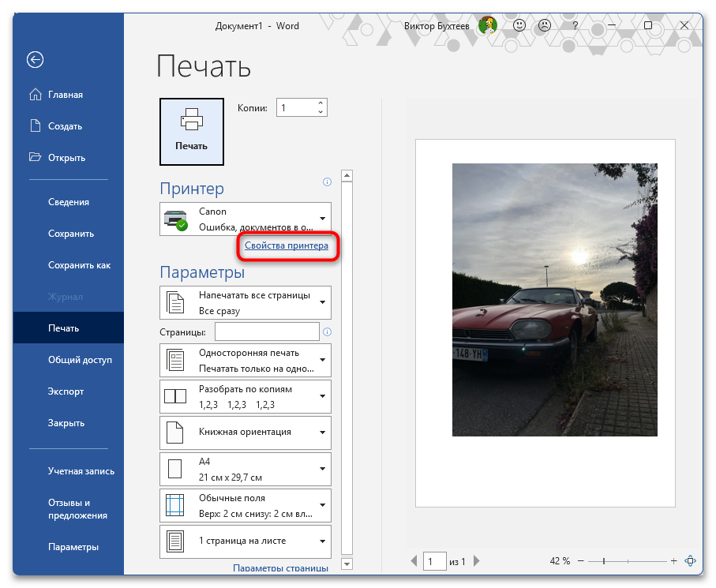Open the page setup link
The width and height of the screenshot is (716, 588).
[280, 567]
